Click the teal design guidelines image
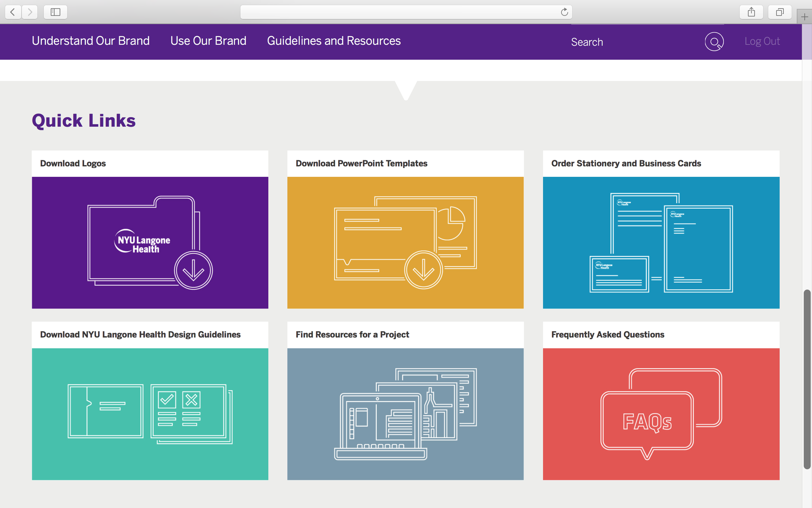This screenshot has width=812, height=508. click(x=150, y=414)
